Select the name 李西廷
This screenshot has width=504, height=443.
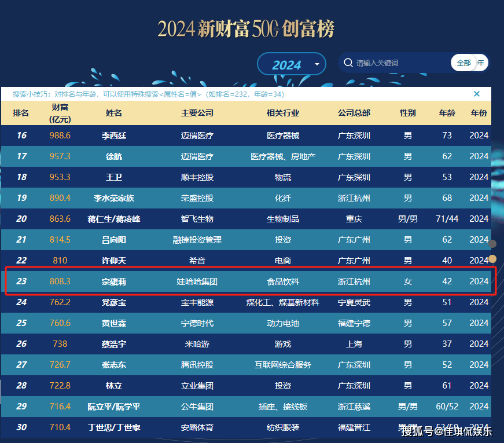click(x=114, y=136)
